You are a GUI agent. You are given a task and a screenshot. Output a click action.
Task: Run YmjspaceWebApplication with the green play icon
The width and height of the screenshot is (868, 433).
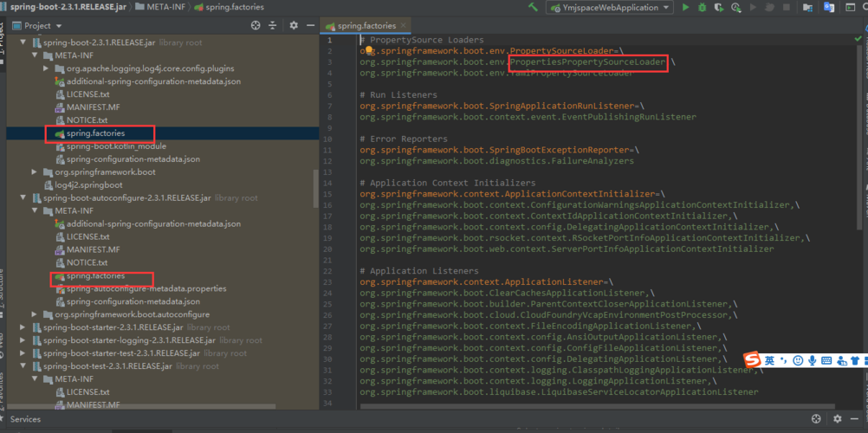[685, 8]
